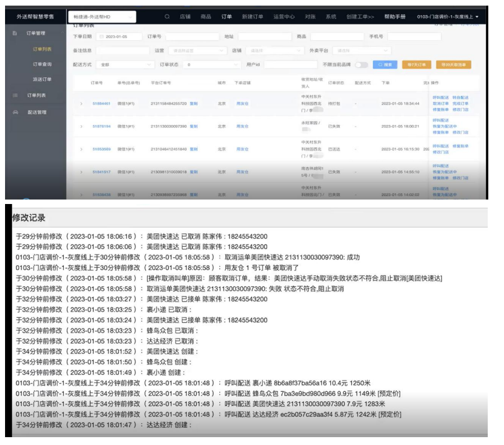504x445 pixels.
Task: Click the blue 搜索 button
Action: (385, 64)
